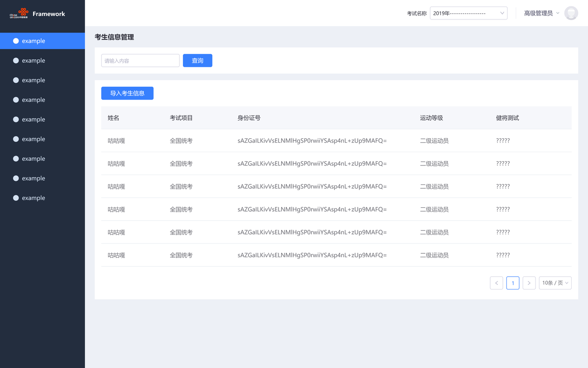Click 全国统考 in the second table row

pyautogui.click(x=181, y=164)
